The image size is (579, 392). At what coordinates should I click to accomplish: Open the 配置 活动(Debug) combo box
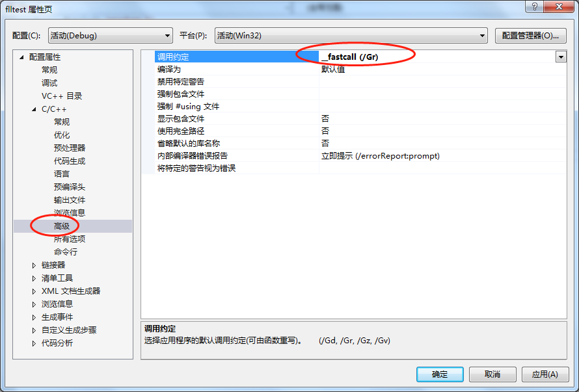[x=111, y=36]
